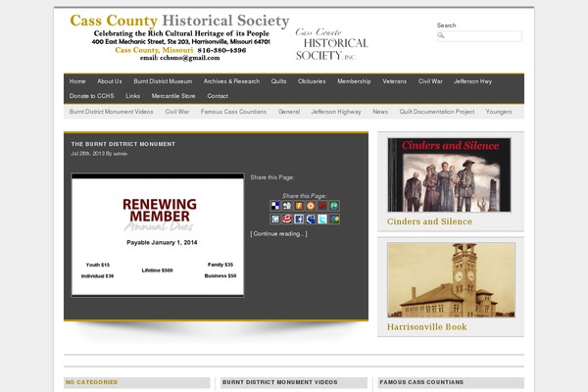The image size is (588, 392).
Task: Open the Harrisonville Book title link
Action: [x=426, y=327]
